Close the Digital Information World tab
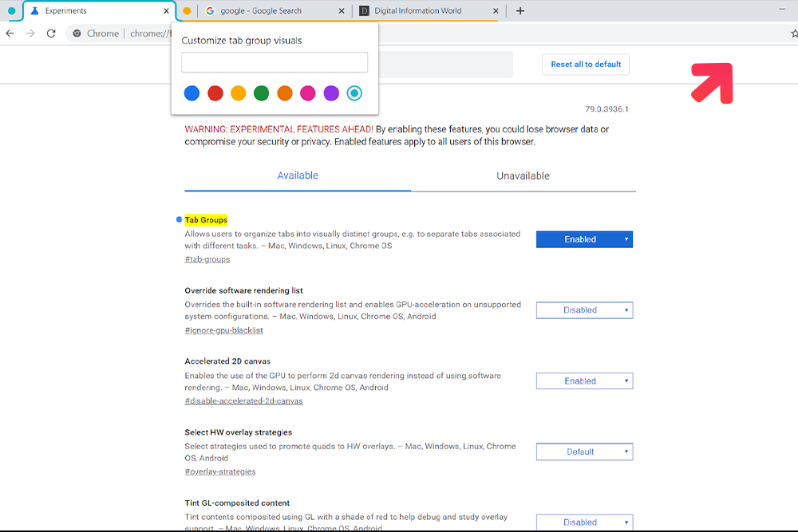Image resolution: width=798 pixels, height=532 pixels. click(x=496, y=10)
